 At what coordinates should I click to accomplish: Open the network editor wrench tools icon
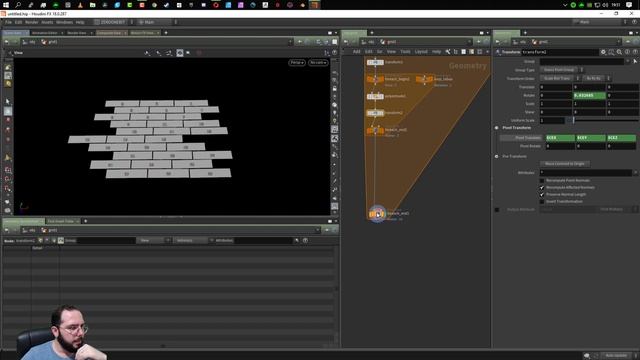click(448, 52)
